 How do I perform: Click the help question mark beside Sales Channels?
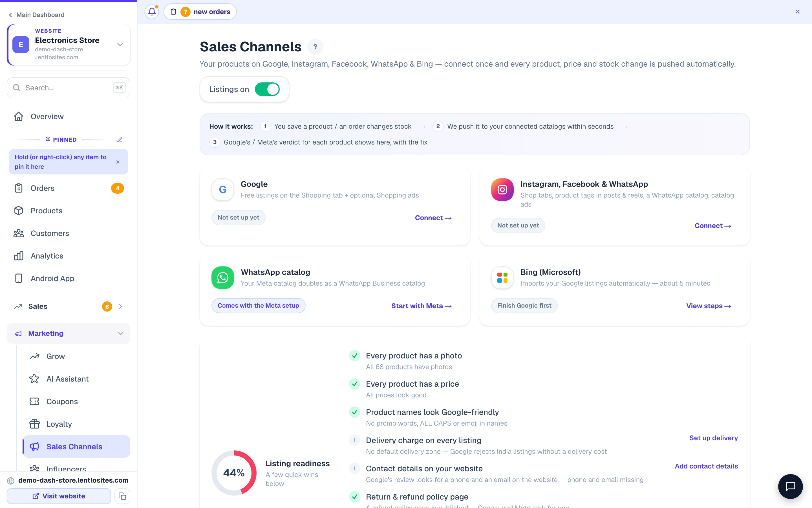pos(315,47)
